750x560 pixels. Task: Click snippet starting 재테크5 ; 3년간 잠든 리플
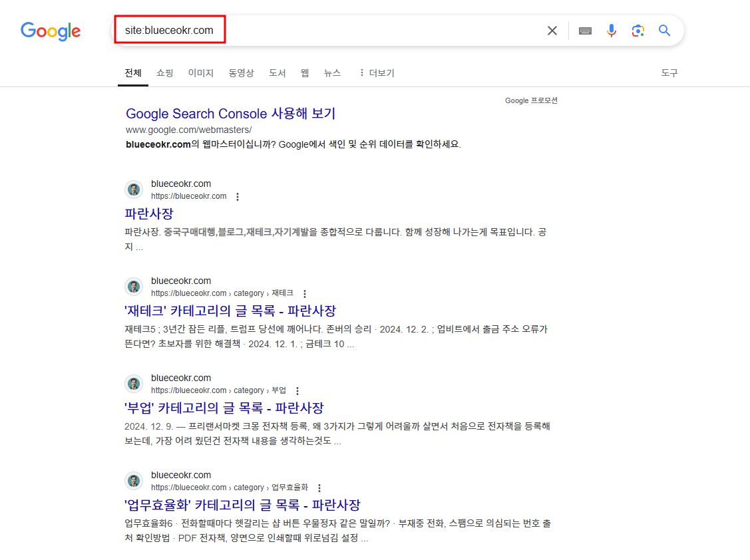pos(336,336)
